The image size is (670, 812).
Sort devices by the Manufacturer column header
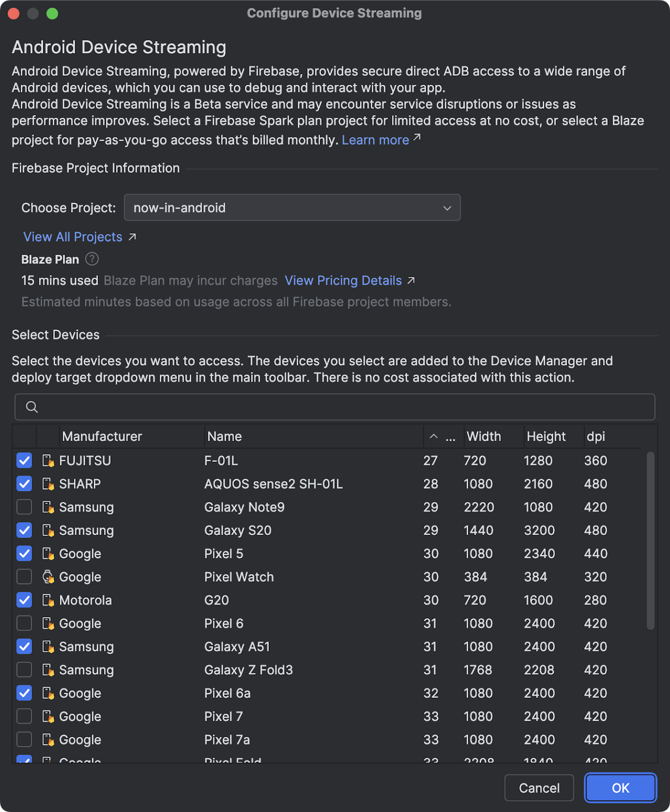pyautogui.click(x=102, y=436)
